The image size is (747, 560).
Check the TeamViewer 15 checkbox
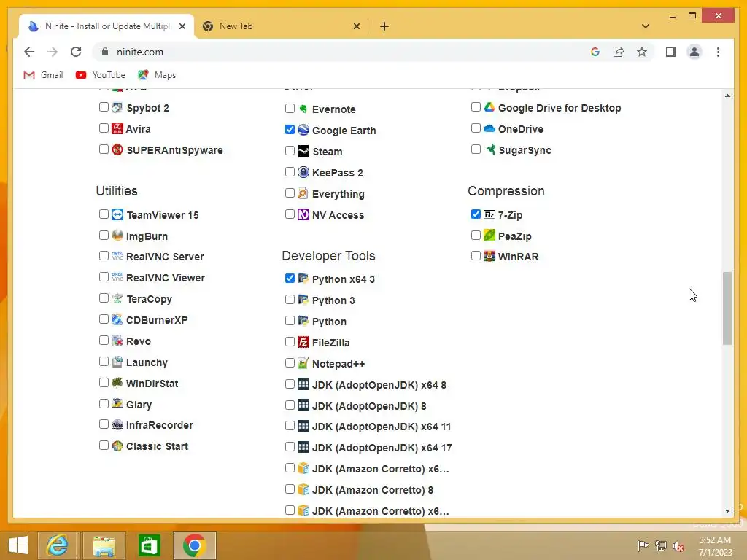(x=104, y=214)
